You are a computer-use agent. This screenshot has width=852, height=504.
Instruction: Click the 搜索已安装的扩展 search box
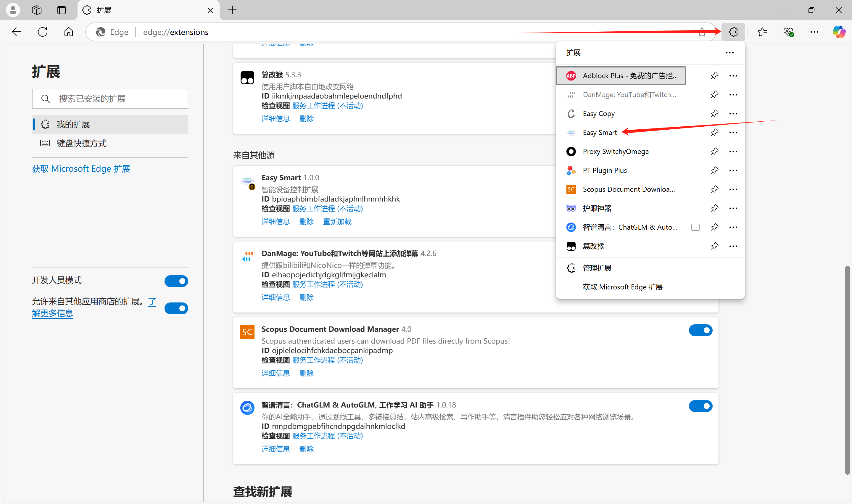pyautogui.click(x=110, y=99)
